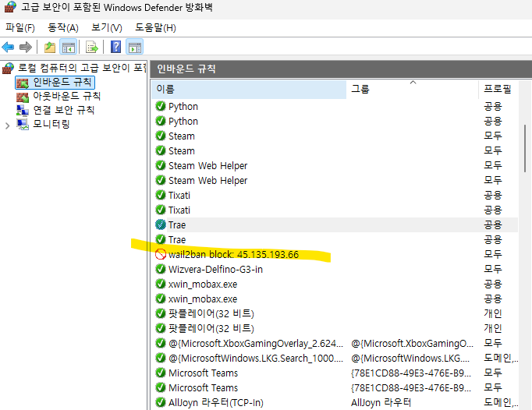Screen dimensions: 532x410
Task: Open the 보기(V) menu
Action: [x=107, y=28]
